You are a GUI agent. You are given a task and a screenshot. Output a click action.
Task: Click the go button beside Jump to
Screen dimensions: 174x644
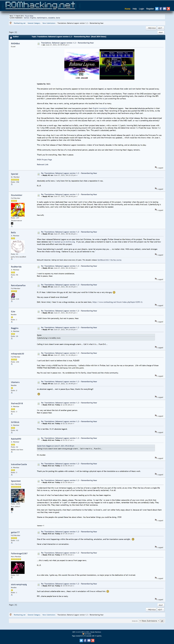[162, 621]
